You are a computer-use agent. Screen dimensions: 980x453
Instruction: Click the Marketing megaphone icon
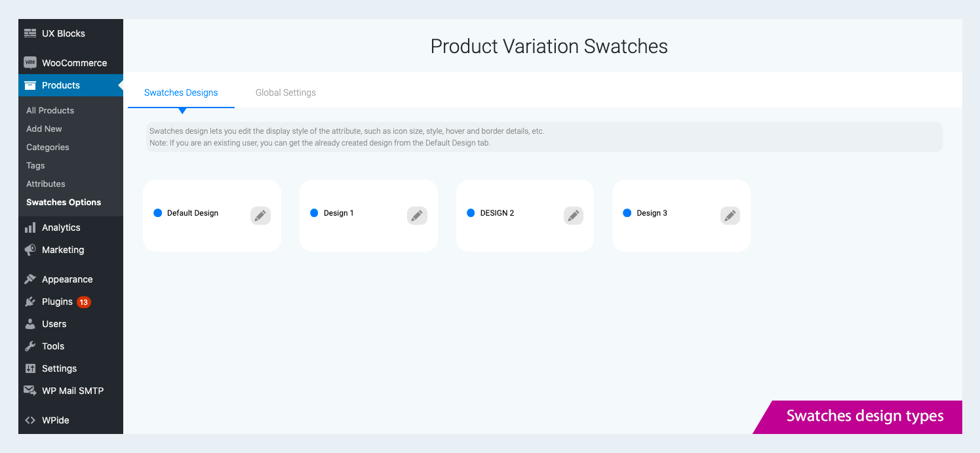click(x=30, y=250)
